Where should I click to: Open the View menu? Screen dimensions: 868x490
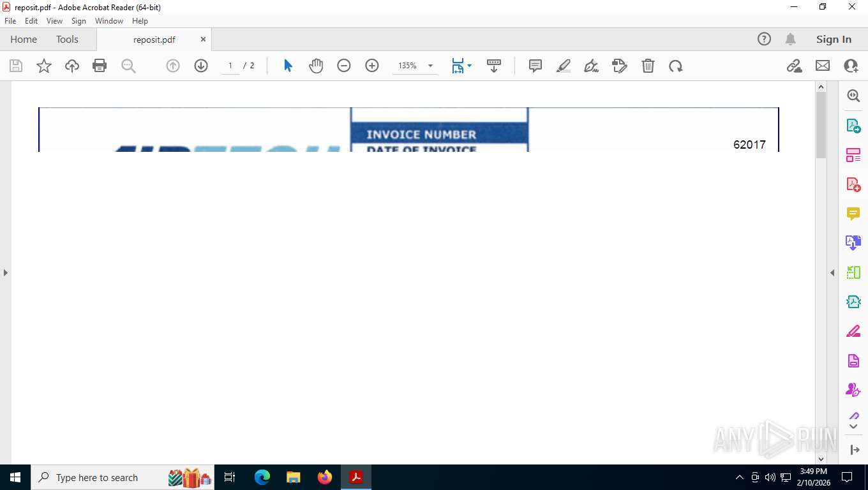click(55, 21)
